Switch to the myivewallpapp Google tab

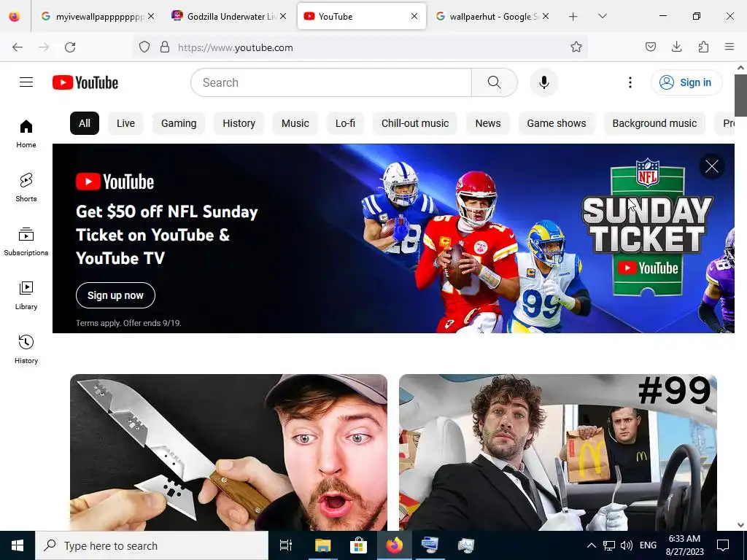98,16
